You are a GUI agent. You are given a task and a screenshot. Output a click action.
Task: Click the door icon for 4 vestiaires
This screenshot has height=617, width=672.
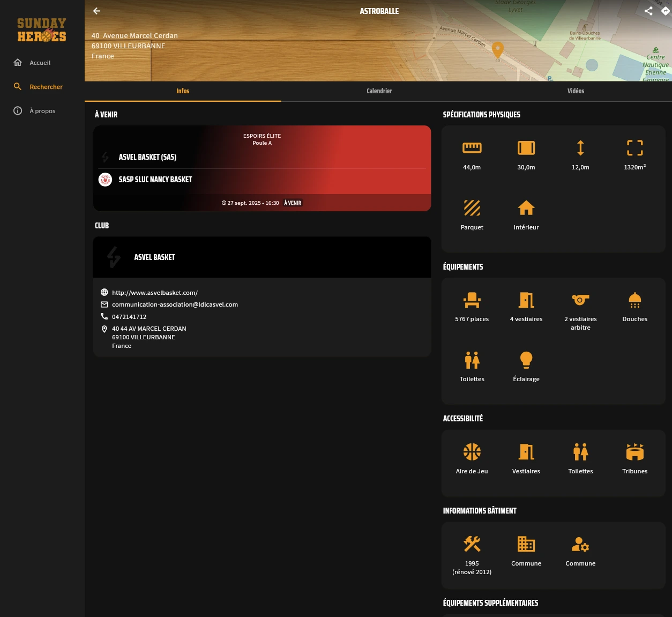[526, 300]
